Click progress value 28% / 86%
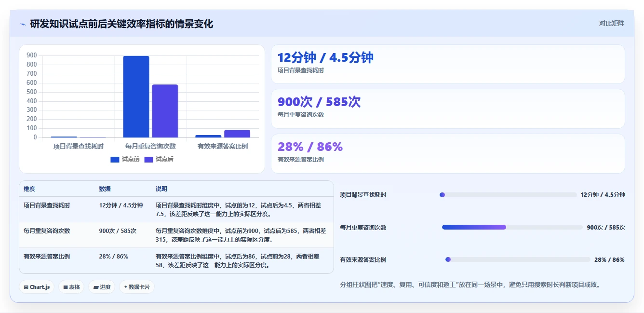Screen dimensions: 644x313 point(609,259)
